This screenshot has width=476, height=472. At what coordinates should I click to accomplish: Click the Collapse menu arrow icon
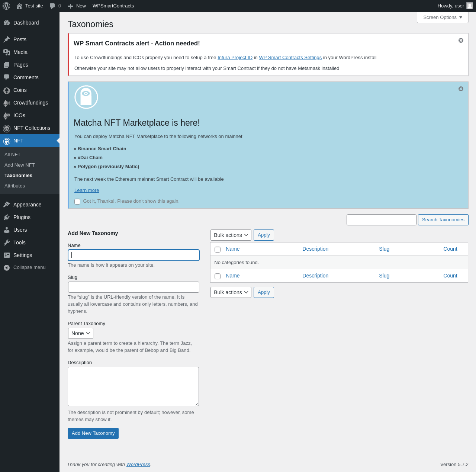[x=7, y=267]
